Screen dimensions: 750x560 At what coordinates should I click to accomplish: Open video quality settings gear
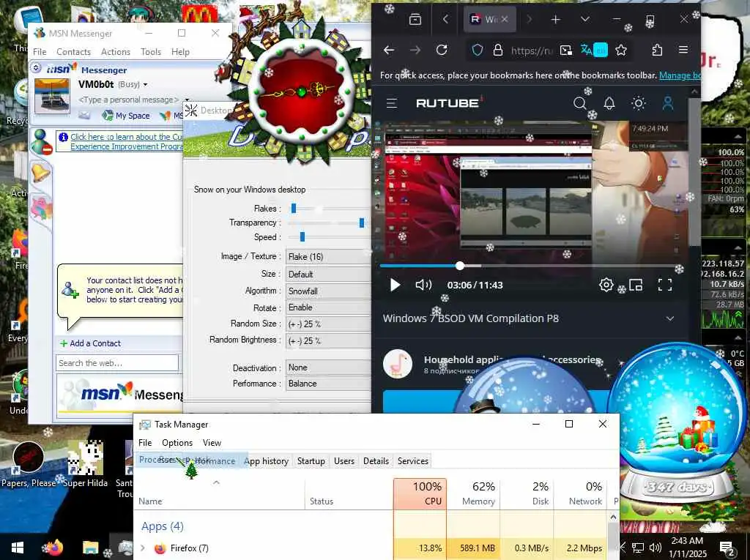pyautogui.click(x=606, y=285)
